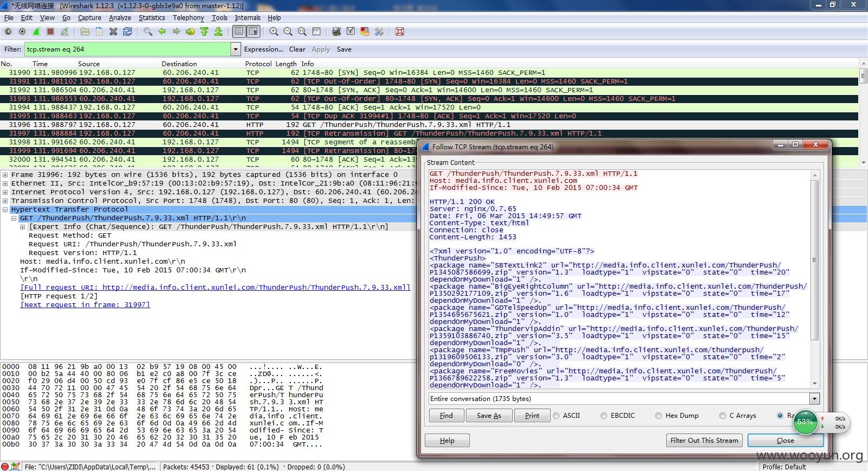The image size is (868, 471).
Task: Zoom in the packet text
Action: [x=273, y=32]
